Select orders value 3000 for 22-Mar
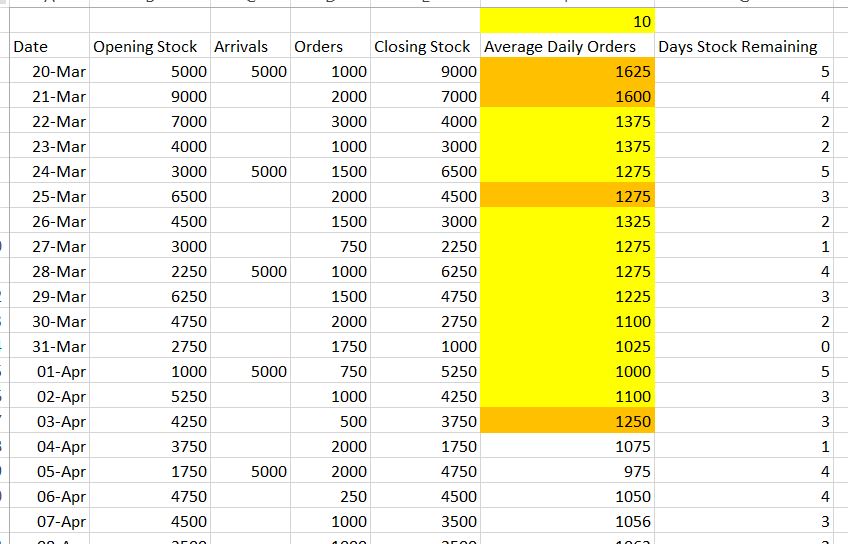Screen dimensions: 848x544 point(330,121)
